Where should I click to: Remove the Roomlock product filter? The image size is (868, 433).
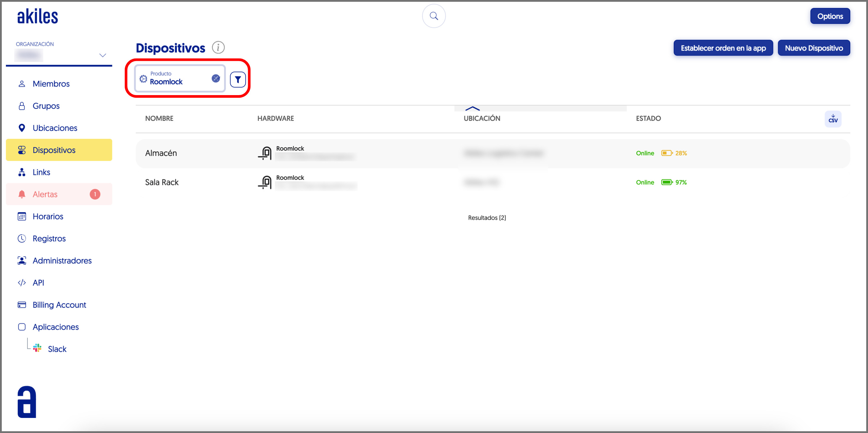coord(216,79)
